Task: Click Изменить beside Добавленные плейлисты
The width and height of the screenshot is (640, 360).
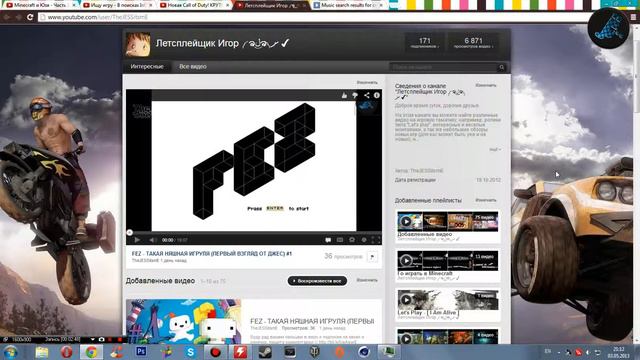Action: tap(486, 200)
